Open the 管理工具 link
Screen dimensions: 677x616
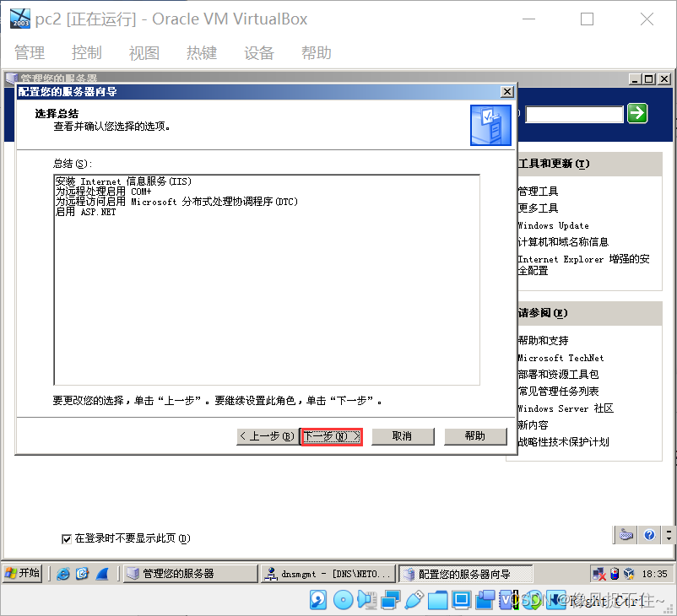(538, 192)
